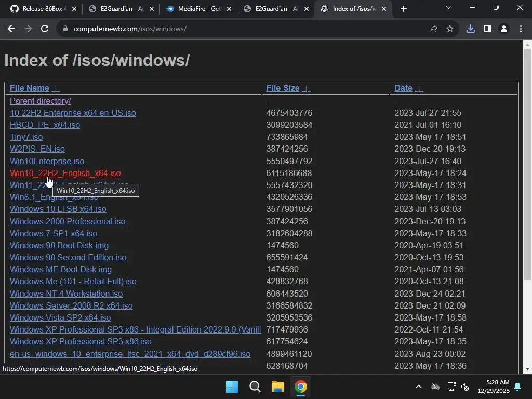532x399 pixels.
Task: Click the Tiny7.iso link
Action: point(26,137)
